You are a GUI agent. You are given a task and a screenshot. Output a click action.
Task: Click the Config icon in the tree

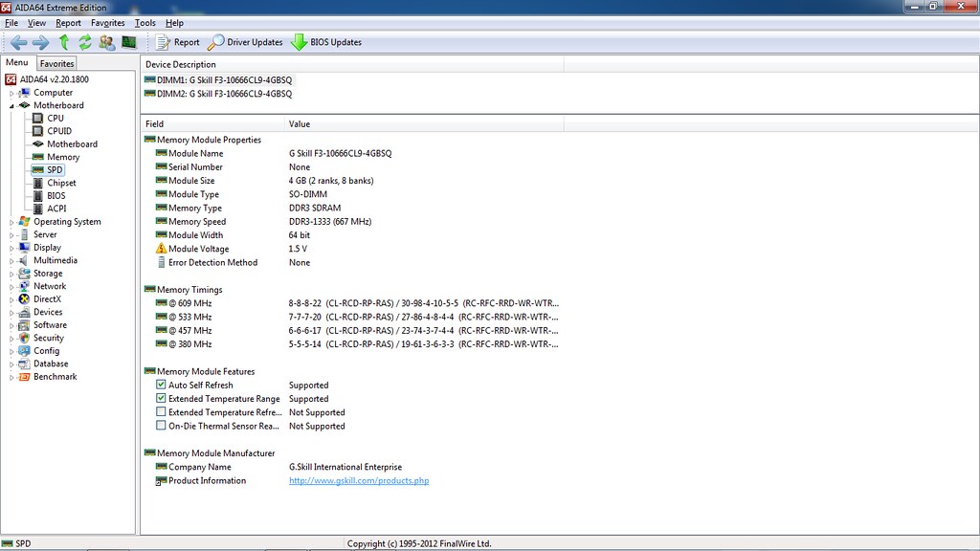(24, 351)
